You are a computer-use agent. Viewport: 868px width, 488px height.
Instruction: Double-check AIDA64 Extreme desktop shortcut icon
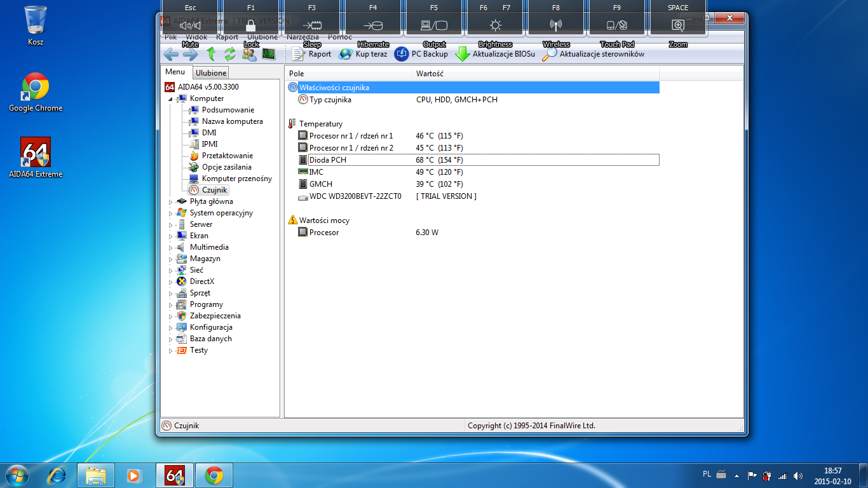36,152
